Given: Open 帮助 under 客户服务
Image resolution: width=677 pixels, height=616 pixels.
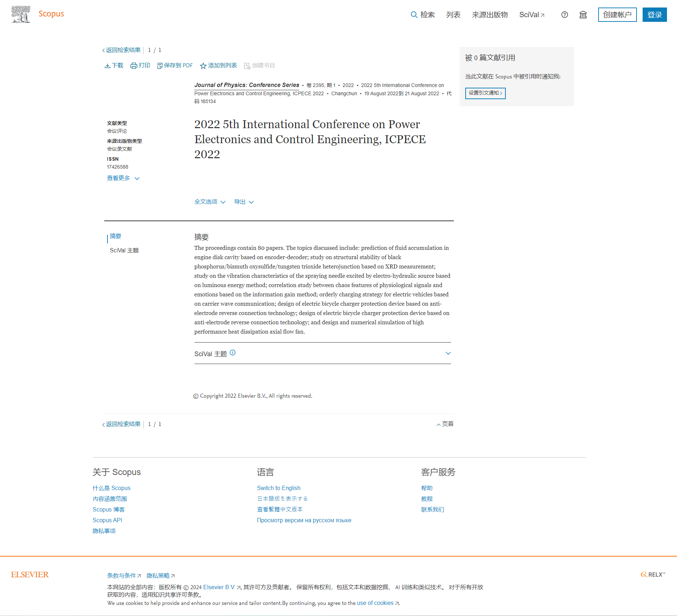Looking at the screenshot, I should (x=427, y=488).
